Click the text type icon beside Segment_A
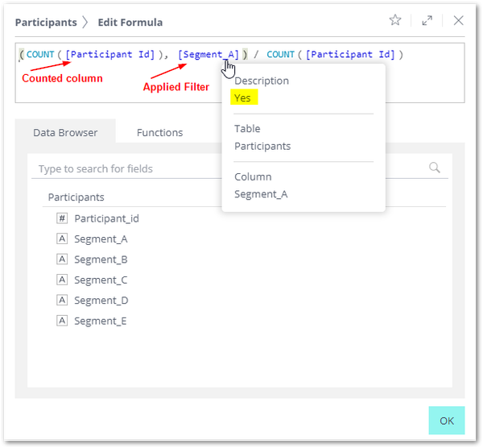Image resolution: width=483 pixels, height=448 pixels. click(62, 239)
